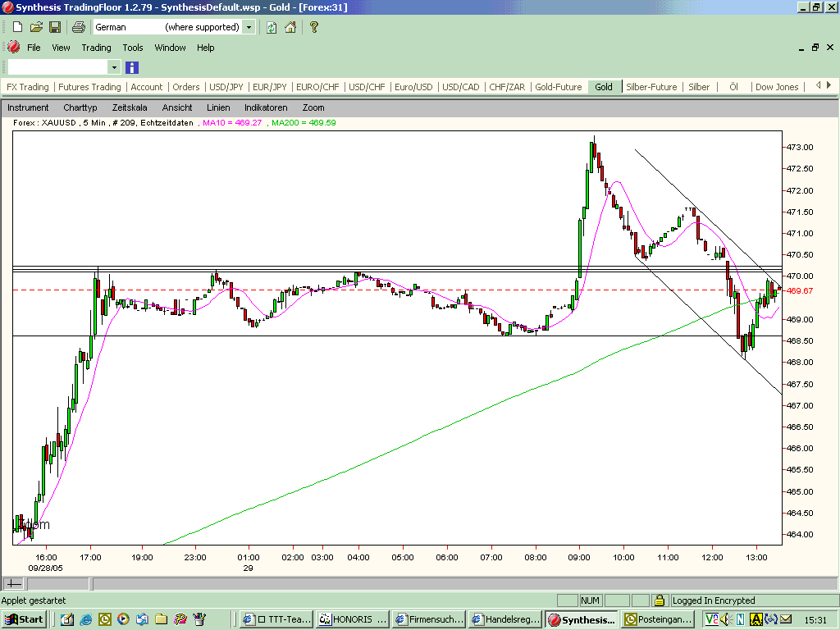Click the MA200 = 469.59 indicator label
This screenshot has height=630, width=840.
coord(304,123)
